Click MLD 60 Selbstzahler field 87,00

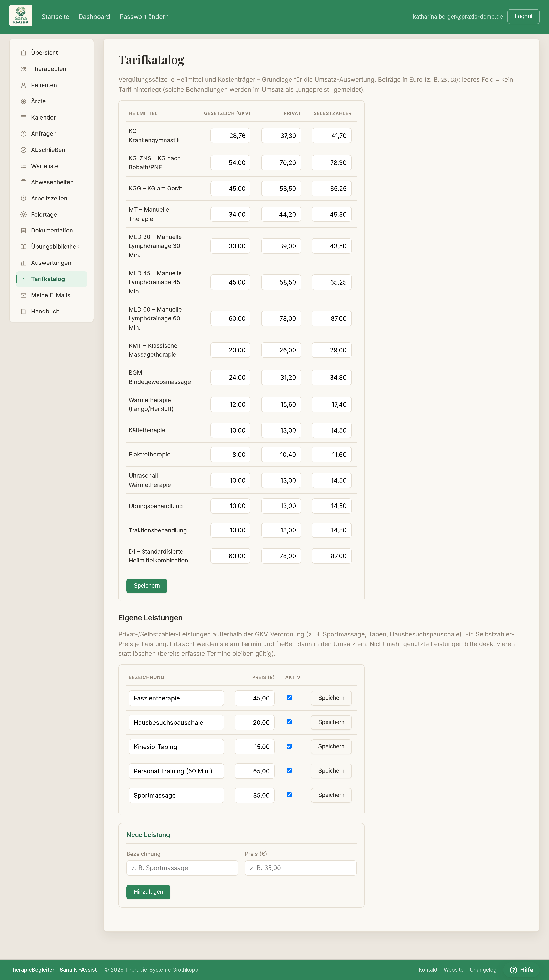pos(332,319)
